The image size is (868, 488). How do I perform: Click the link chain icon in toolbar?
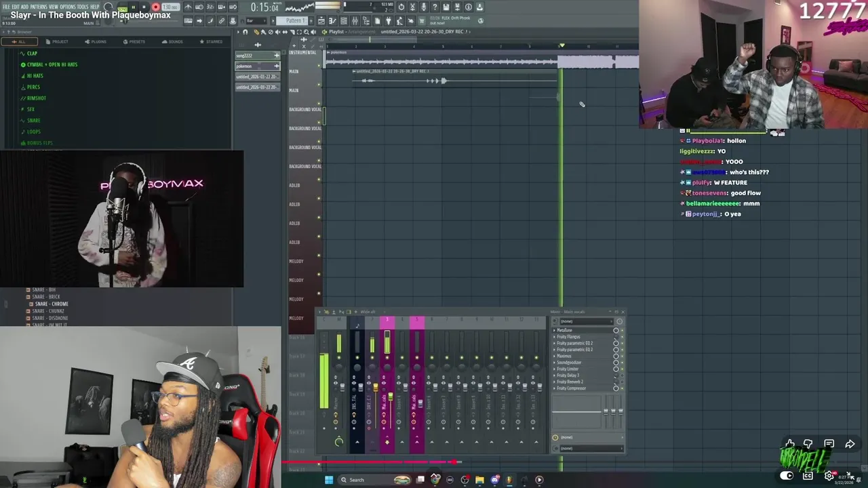point(221,21)
